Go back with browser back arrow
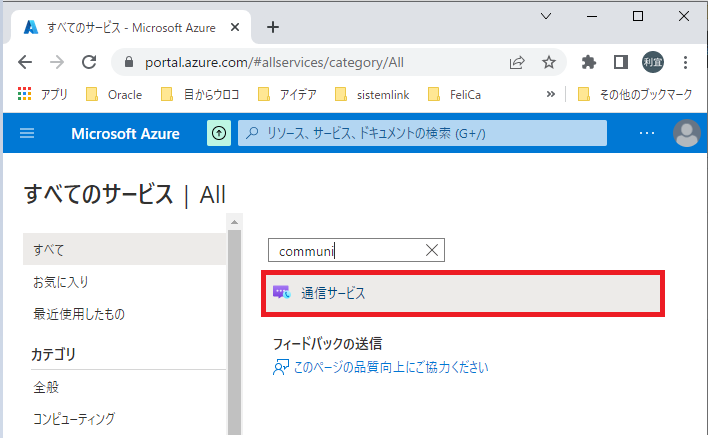The width and height of the screenshot is (711, 438). tap(25, 62)
